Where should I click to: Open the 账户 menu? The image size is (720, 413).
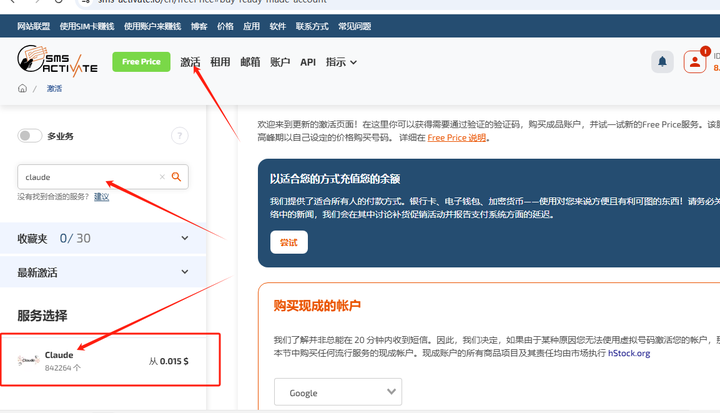[x=280, y=62]
